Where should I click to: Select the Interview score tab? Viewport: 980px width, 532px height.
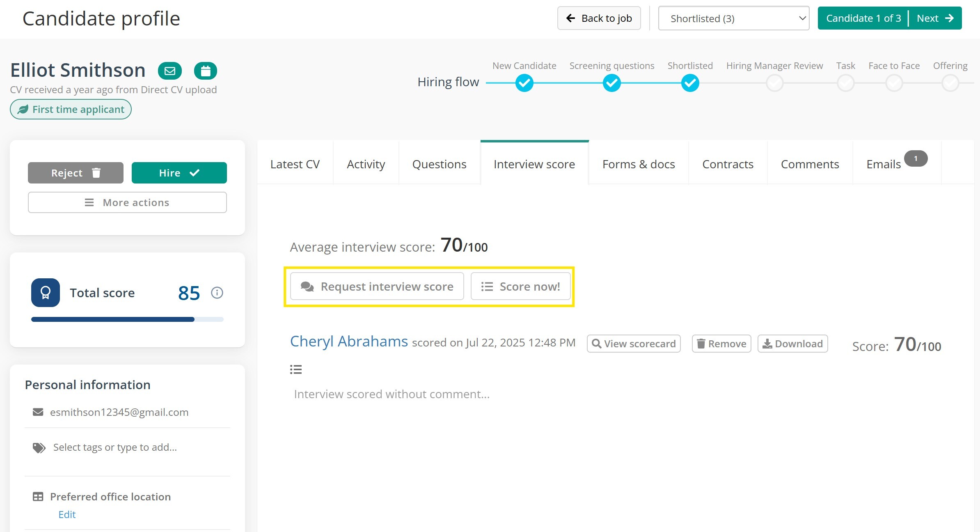[x=534, y=164]
